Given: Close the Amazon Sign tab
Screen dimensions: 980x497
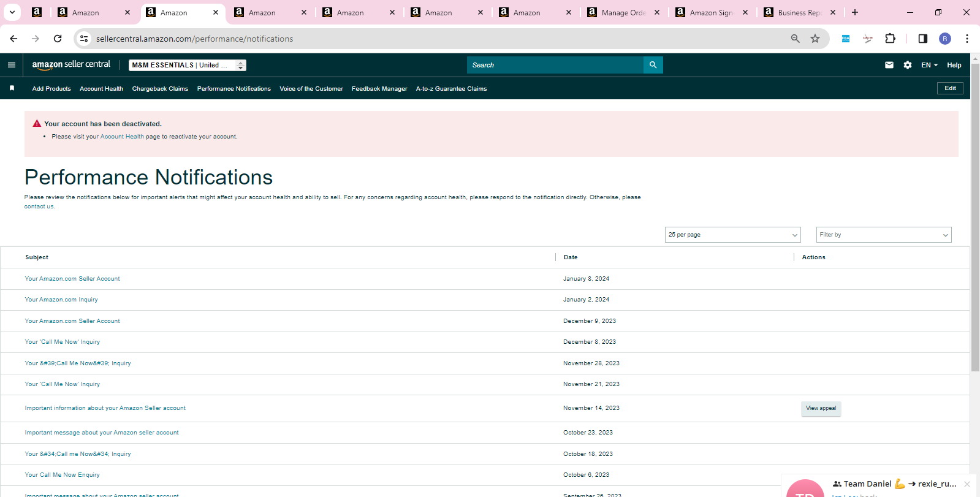Looking at the screenshot, I should pos(745,12).
